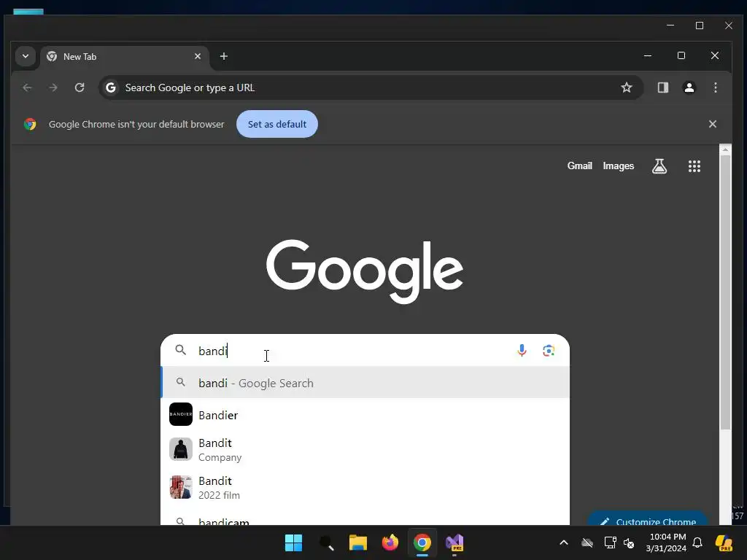Open Gmail link
Screen dimensions: 747x560
(x=579, y=166)
